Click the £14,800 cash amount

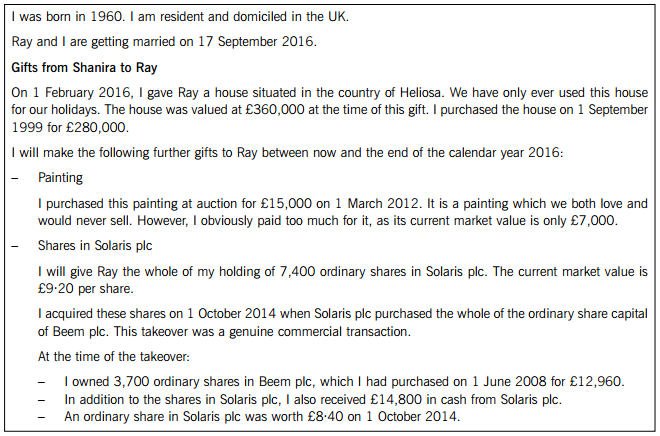pyautogui.click(x=396, y=399)
